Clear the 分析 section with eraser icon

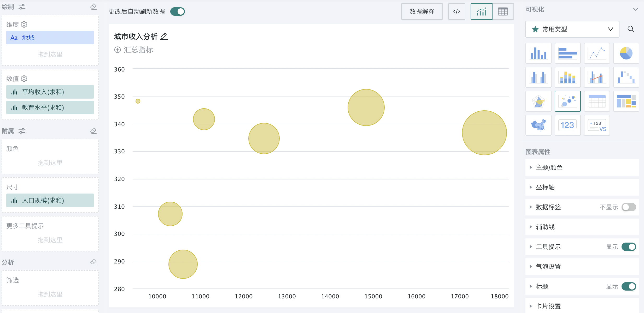(93, 262)
